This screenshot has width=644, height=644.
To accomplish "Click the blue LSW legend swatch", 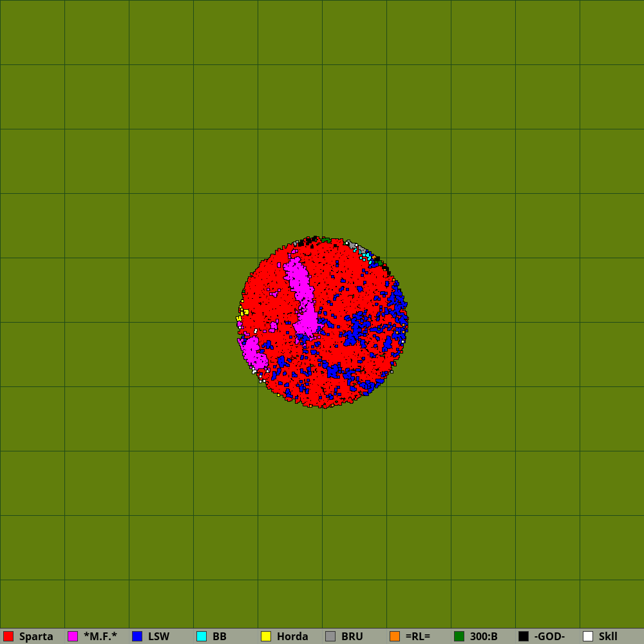I will (x=137, y=636).
